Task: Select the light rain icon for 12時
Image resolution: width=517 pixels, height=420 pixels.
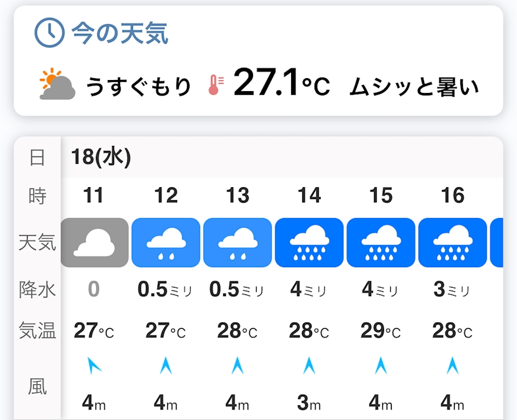Action: 166,243
